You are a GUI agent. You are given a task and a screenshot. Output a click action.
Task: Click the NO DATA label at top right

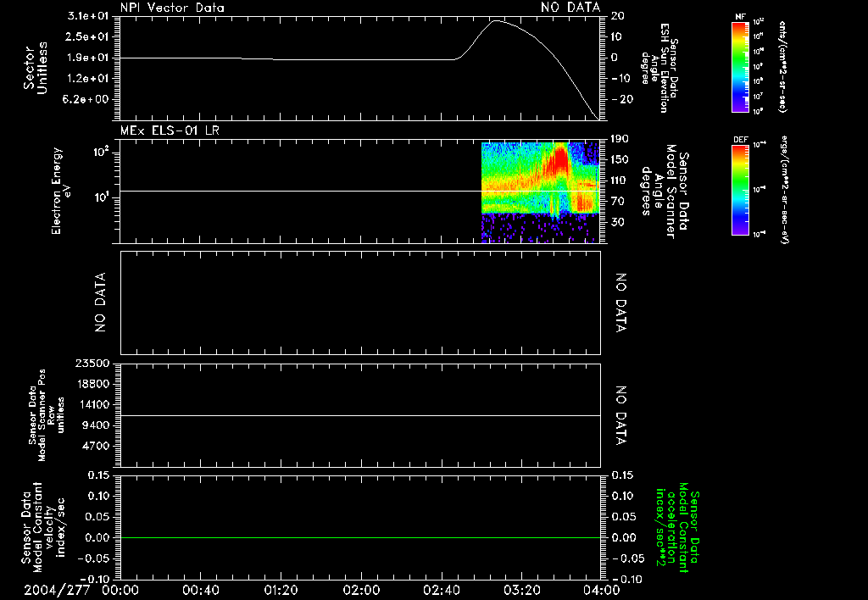tap(570, 7)
